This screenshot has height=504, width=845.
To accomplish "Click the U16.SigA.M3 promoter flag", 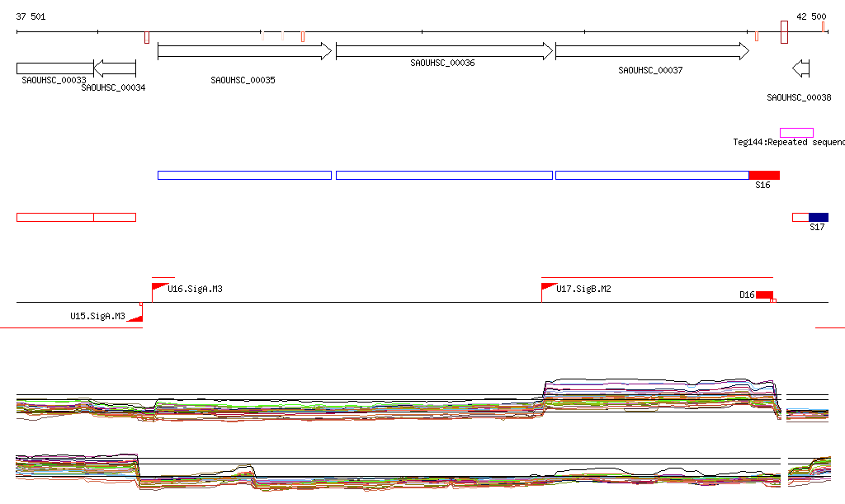I will point(159,288).
